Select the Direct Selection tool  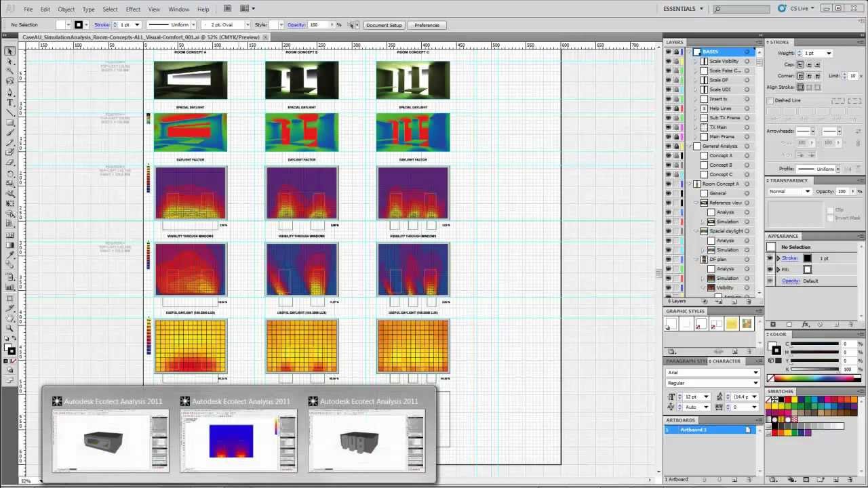click(10, 62)
